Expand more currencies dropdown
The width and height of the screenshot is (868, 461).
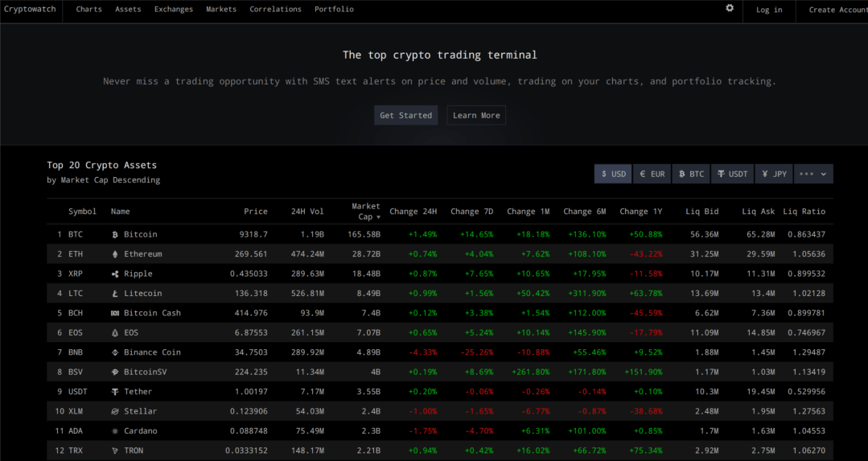[x=813, y=174]
